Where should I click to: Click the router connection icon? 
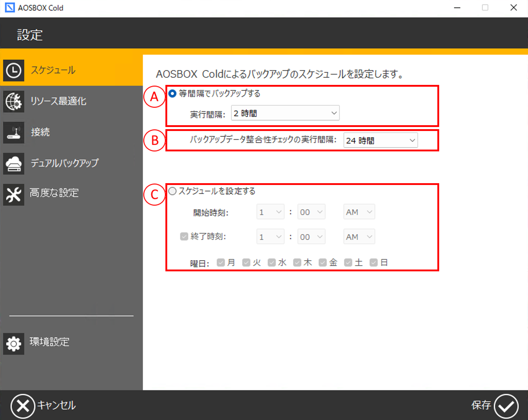(x=14, y=133)
